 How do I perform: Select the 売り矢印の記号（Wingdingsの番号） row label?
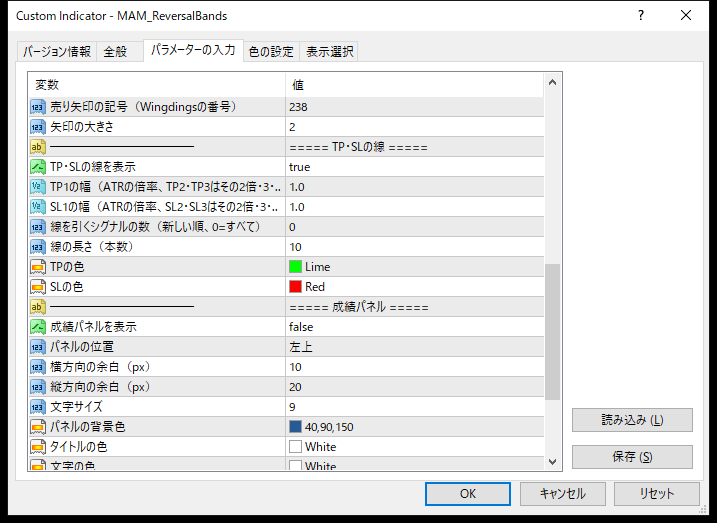pyautogui.click(x=144, y=107)
